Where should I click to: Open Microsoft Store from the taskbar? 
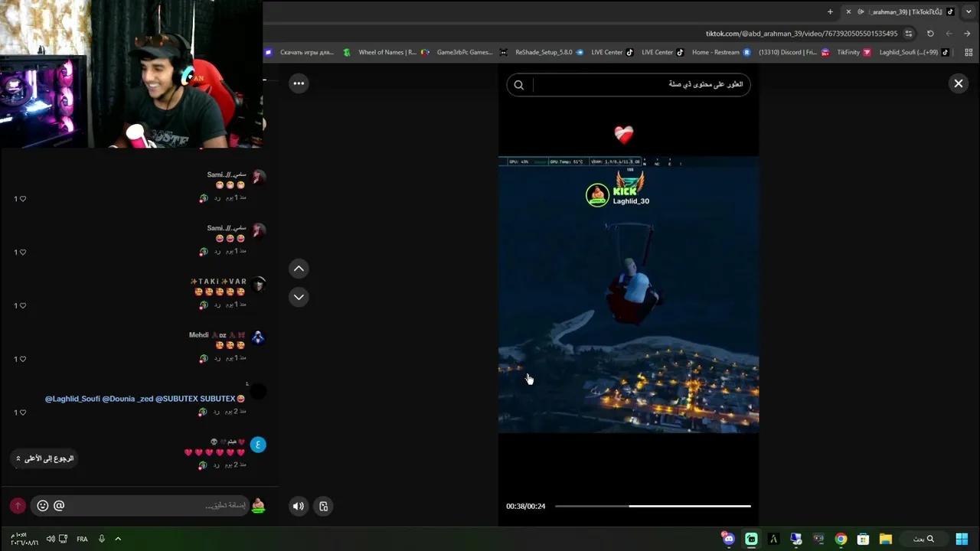(863, 539)
